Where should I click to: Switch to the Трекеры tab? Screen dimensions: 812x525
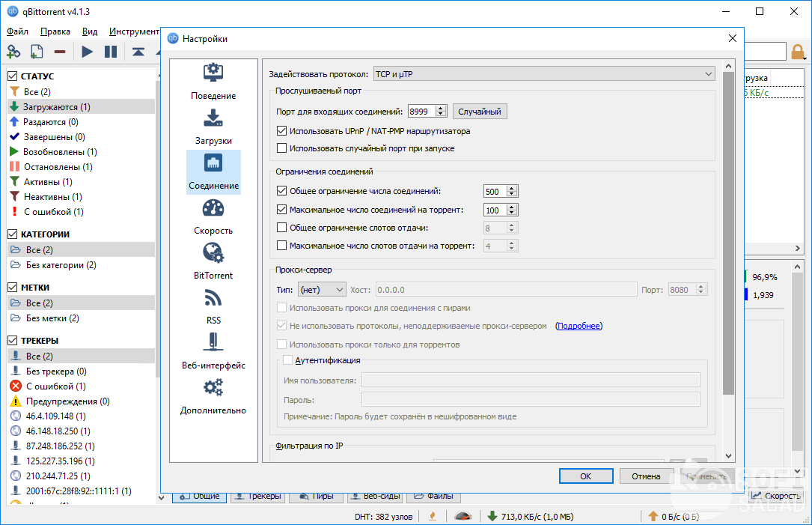click(257, 496)
